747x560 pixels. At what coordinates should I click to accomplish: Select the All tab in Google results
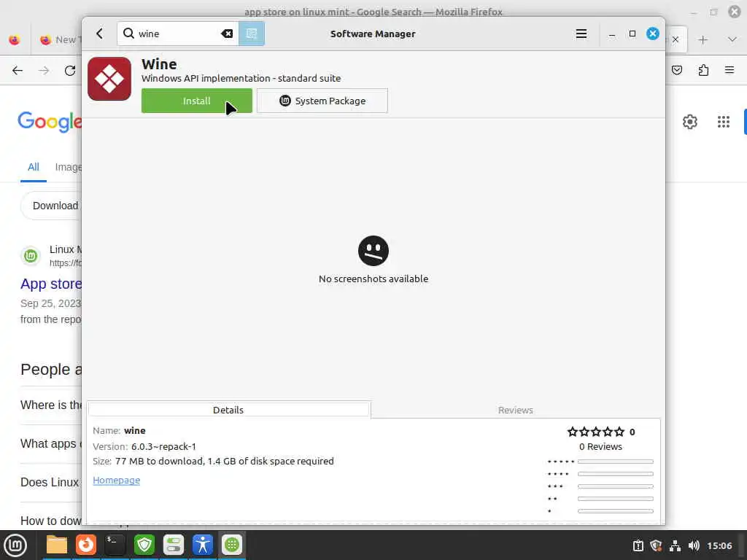click(34, 167)
